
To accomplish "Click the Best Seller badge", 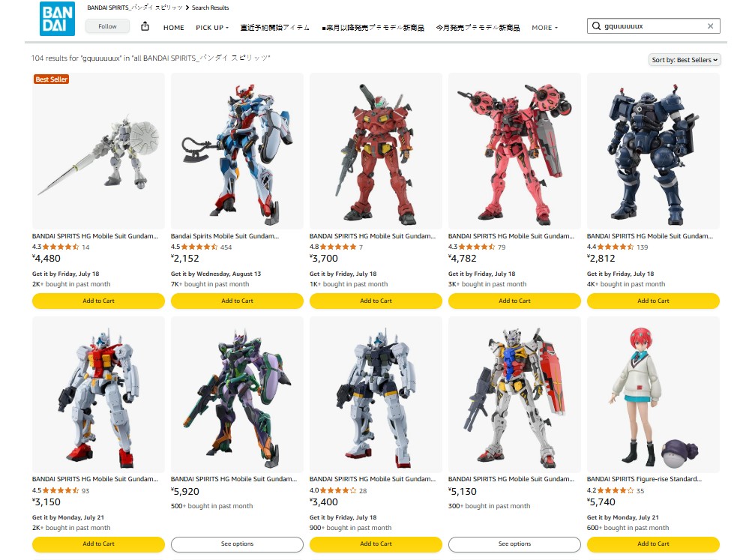I will click(52, 79).
